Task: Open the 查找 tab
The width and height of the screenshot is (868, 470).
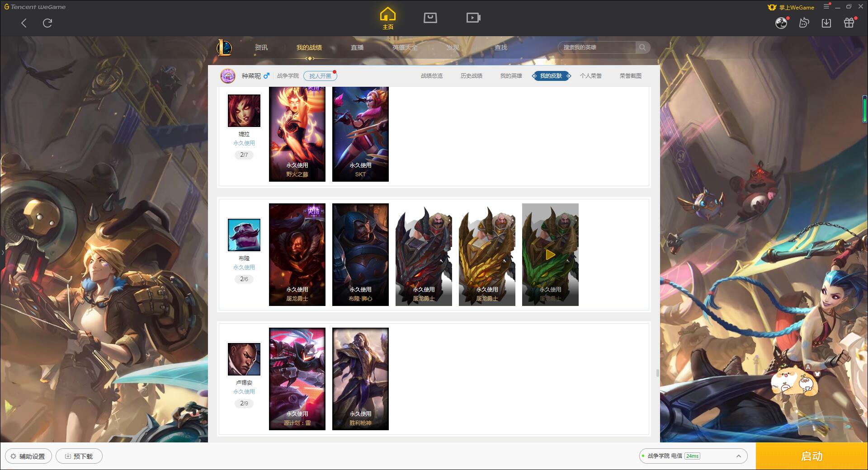Action: [501, 47]
